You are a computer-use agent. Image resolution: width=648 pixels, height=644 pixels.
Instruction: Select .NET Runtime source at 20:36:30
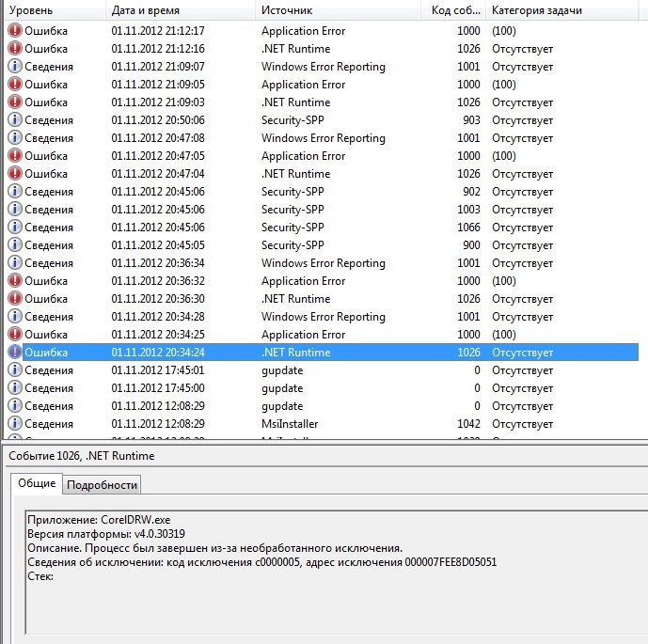click(296, 299)
